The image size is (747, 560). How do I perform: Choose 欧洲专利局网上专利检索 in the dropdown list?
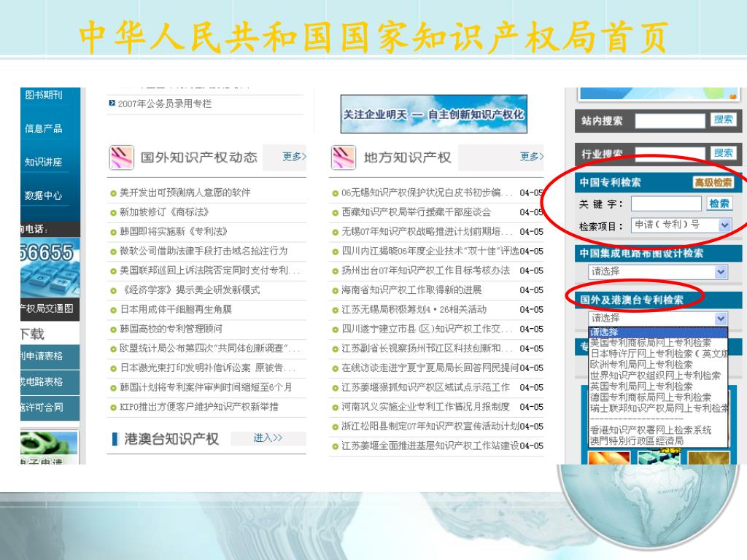tap(641, 364)
